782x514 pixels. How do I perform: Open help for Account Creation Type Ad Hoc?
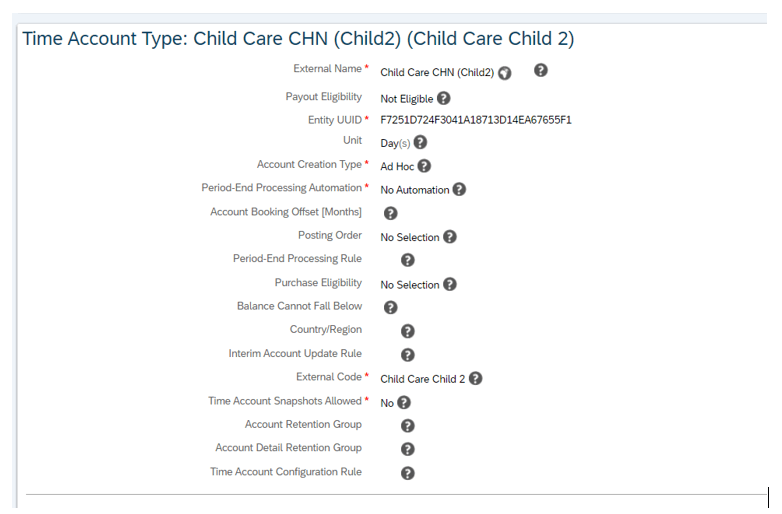pyautogui.click(x=424, y=166)
